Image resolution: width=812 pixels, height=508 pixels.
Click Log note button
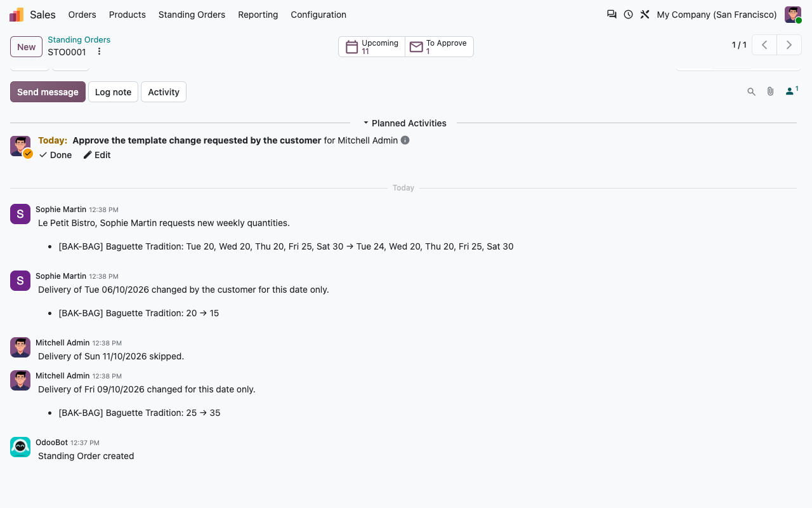[113, 92]
